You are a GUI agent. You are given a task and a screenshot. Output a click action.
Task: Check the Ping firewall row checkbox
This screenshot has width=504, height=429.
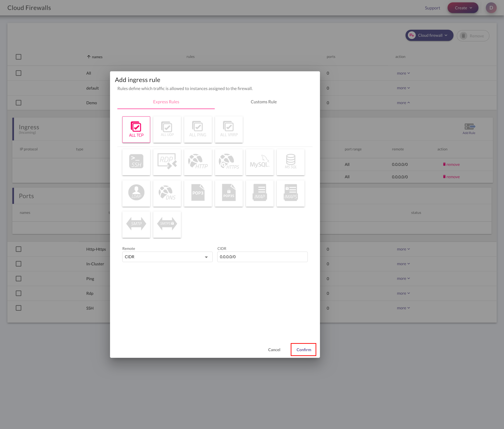pyautogui.click(x=19, y=278)
